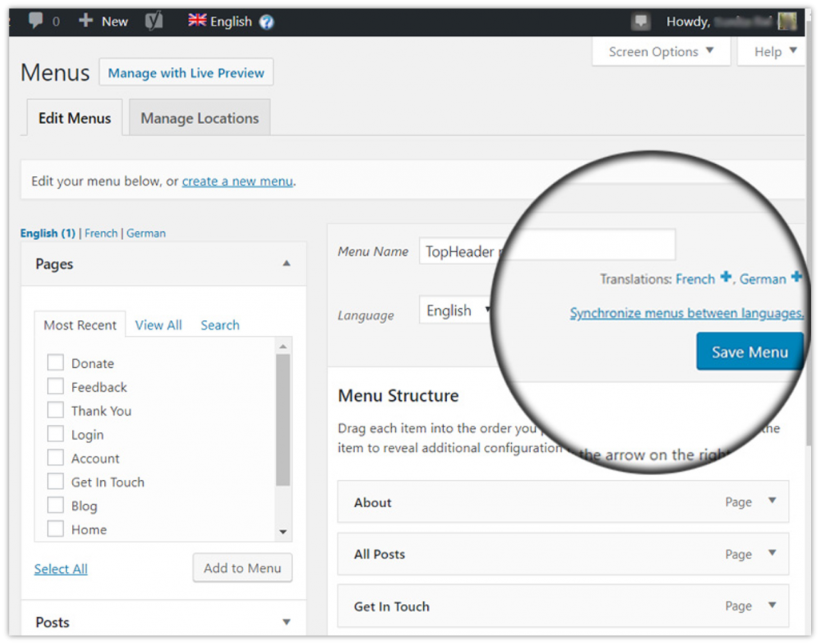This screenshot has height=644, width=819.
Task: Open the View All tab in Pages
Action: pyautogui.click(x=158, y=325)
